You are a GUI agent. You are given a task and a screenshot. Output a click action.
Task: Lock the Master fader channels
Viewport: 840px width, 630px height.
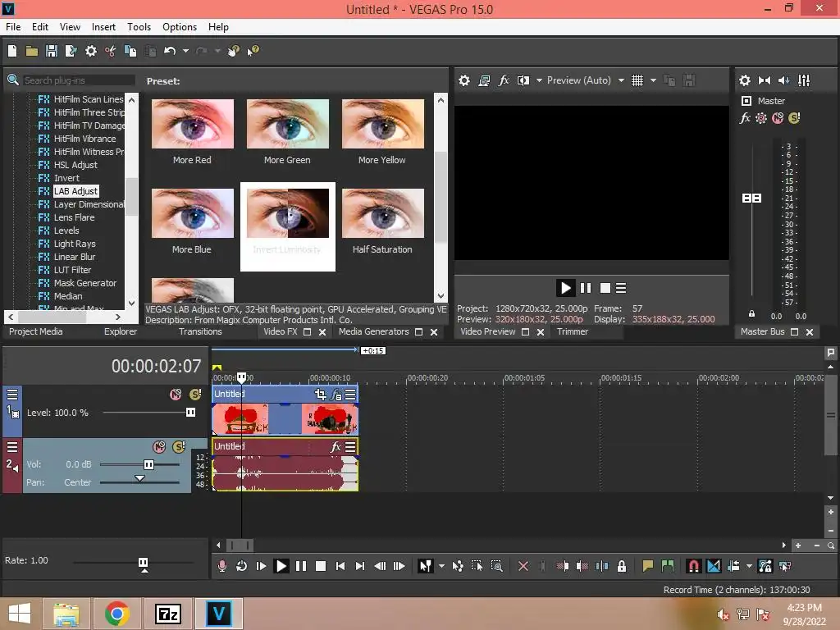751,314
